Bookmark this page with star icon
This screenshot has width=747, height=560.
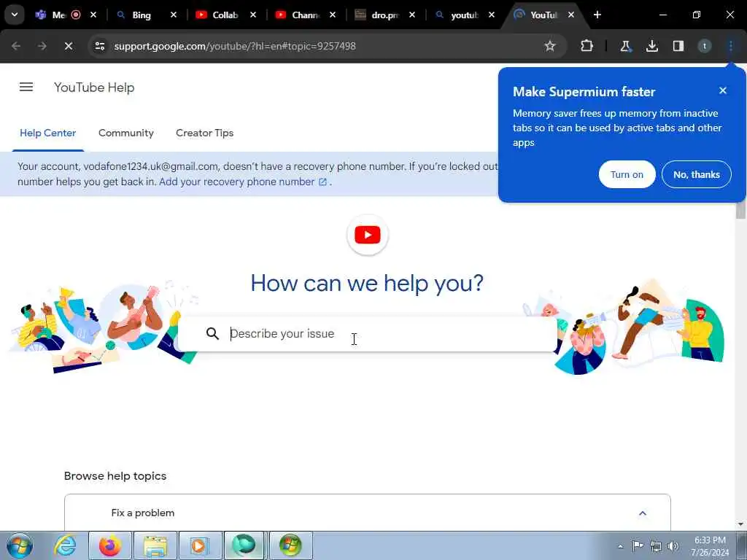tap(550, 46)
